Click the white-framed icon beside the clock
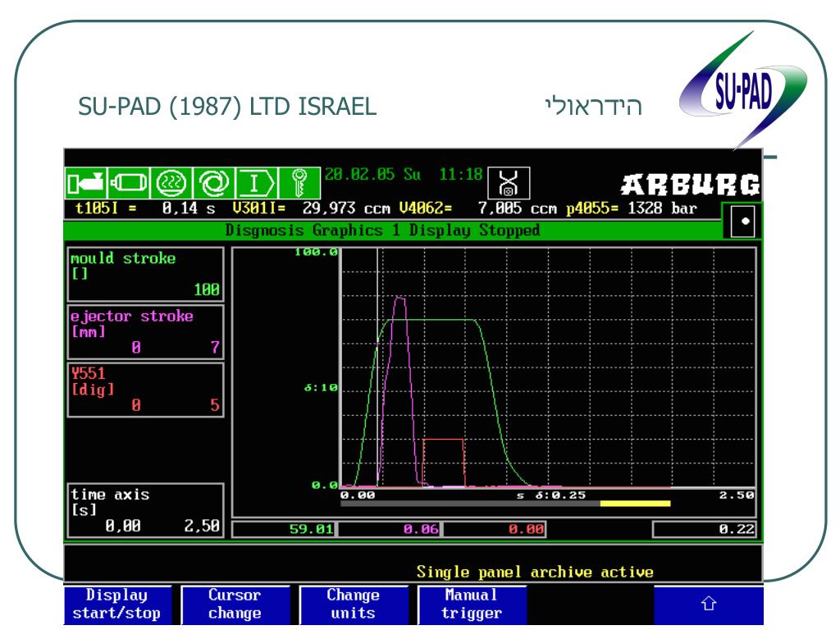The height and width of the screenshot is (630, 840). [509, 183]
